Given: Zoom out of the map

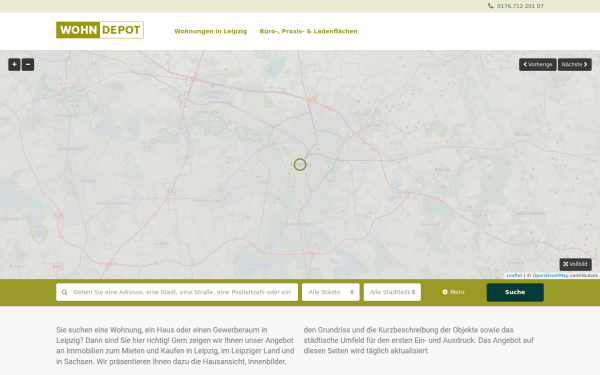Looking at the screenshot, I should [28, 64].
